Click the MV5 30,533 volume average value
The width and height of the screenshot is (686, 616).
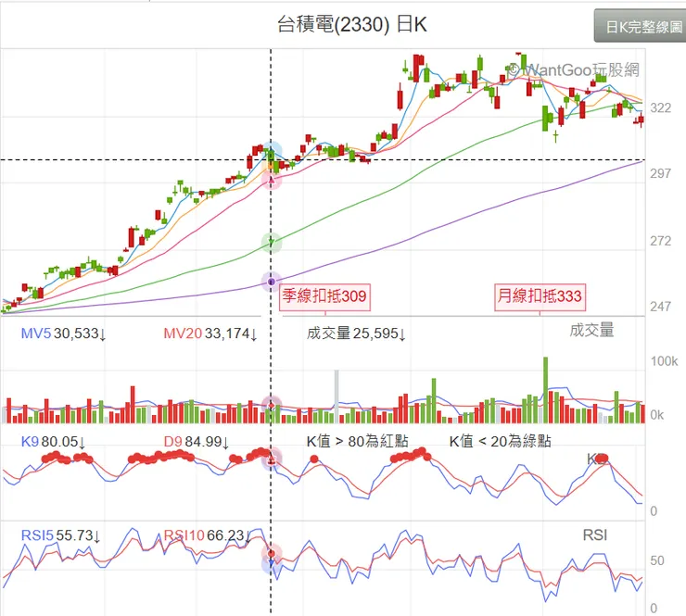[x=63, y=333]
